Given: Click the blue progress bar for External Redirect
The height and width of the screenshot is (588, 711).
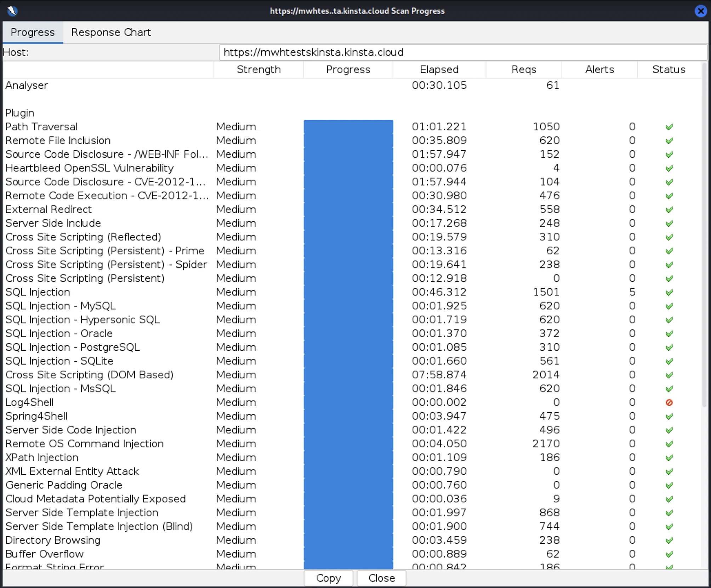Looking at the screenshot, I should 348,209.
